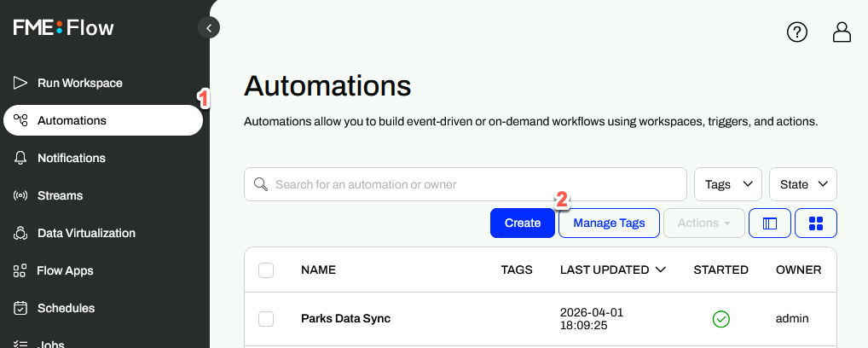Toggle Last Updated sort order arrow
Screen dimensions: 868x348
pyautogui.click(x=660, y=270)
